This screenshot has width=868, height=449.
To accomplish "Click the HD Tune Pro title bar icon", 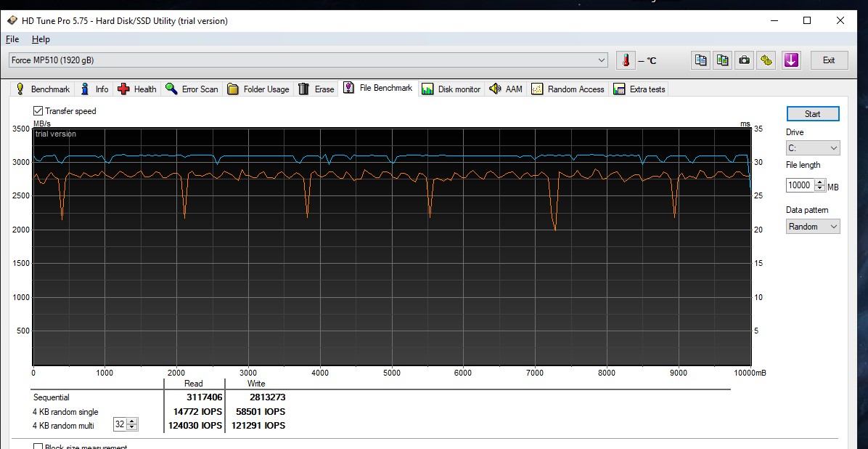I will pyautogui.click(x=12, y=21).
